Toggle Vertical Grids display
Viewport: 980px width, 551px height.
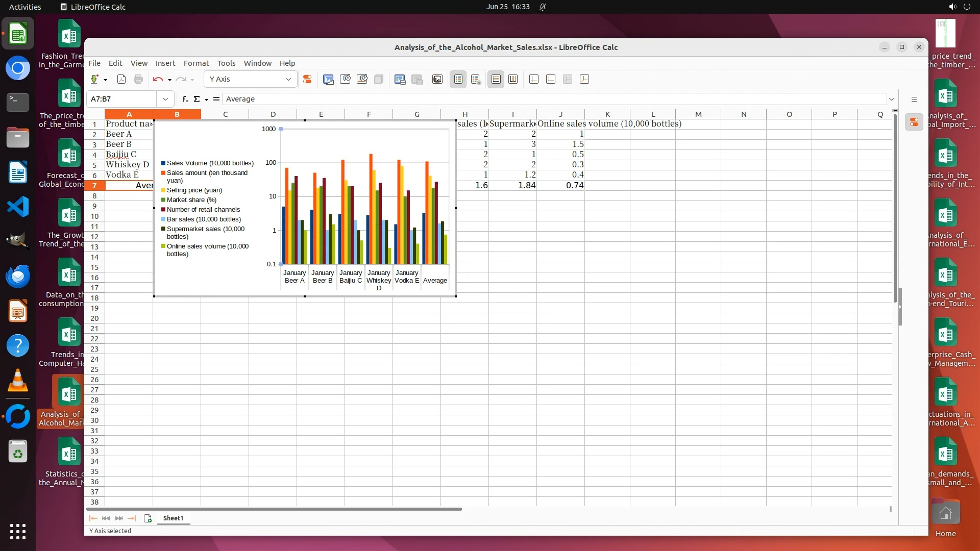tap(513, 79)
